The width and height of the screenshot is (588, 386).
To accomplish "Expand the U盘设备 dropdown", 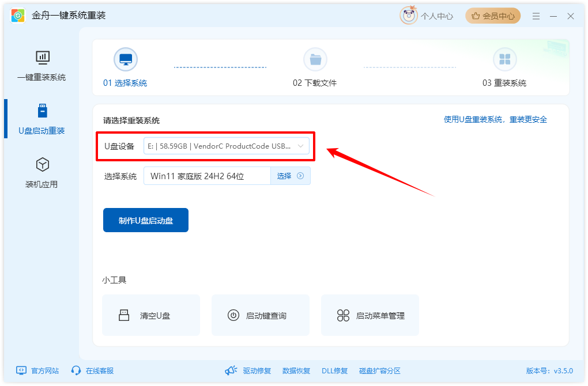I will click(x=227, y=146).
